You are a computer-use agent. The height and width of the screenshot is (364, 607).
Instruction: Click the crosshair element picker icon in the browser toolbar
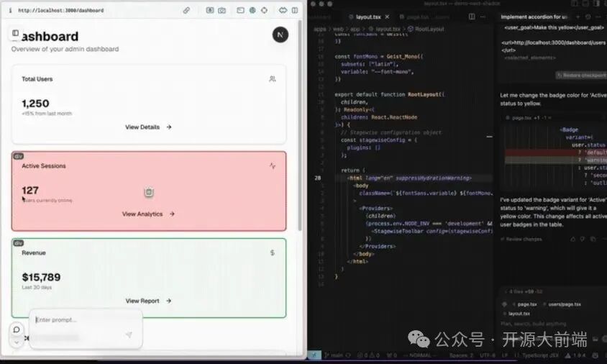click(264, 11)
